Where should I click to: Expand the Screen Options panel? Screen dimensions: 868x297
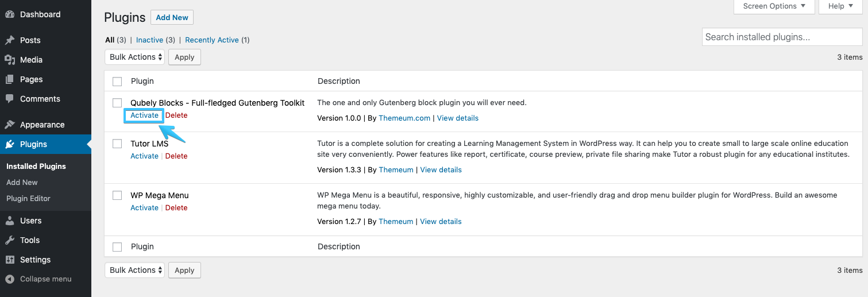click(774, 6)
